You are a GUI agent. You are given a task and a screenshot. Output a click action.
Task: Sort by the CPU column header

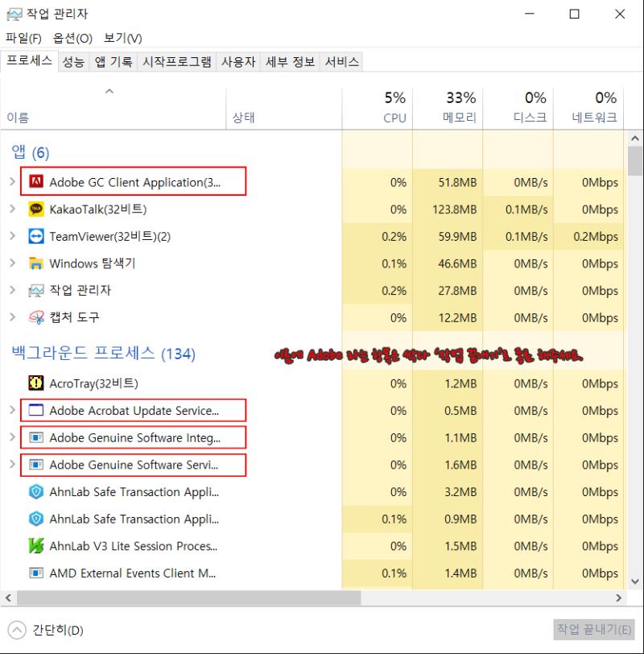click(x=378, y=108)
